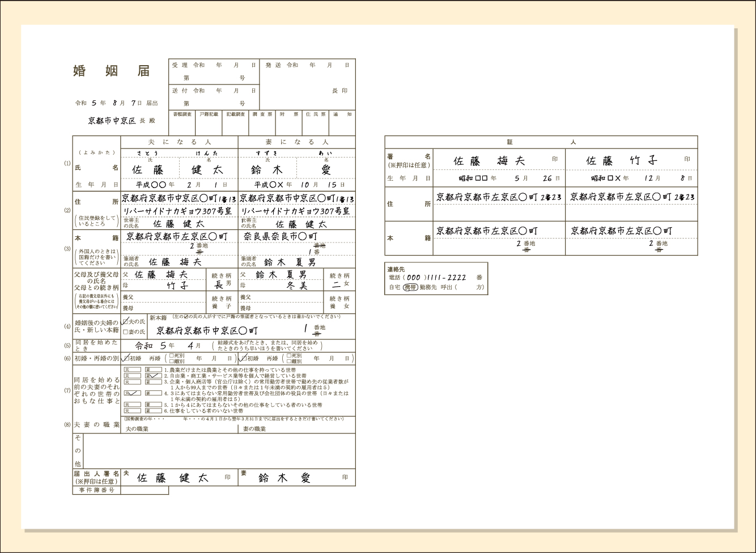This screenshot has height=553, width=756.
Task: Select the wife's 離別 checkbox
Action: [x=289, y=361]
